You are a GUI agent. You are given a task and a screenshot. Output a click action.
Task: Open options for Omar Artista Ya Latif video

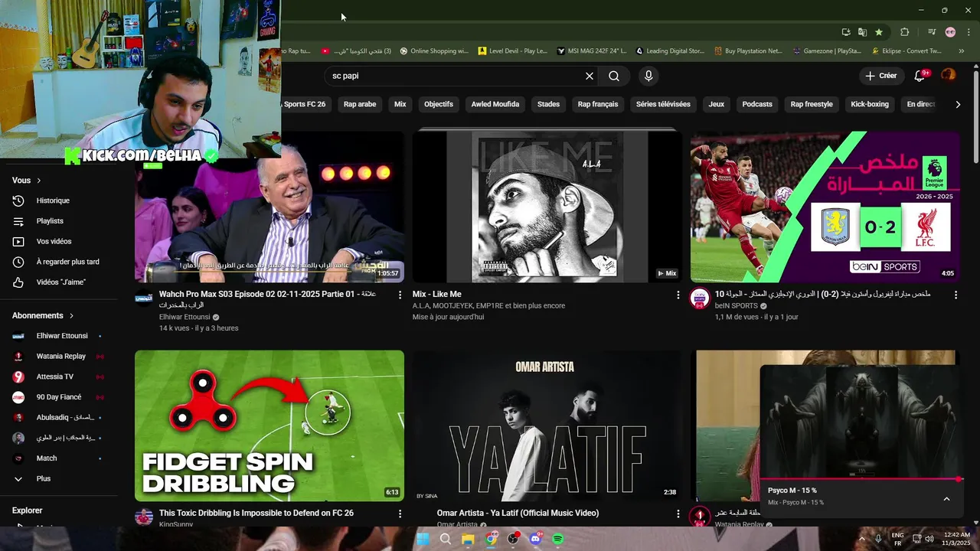678,514
